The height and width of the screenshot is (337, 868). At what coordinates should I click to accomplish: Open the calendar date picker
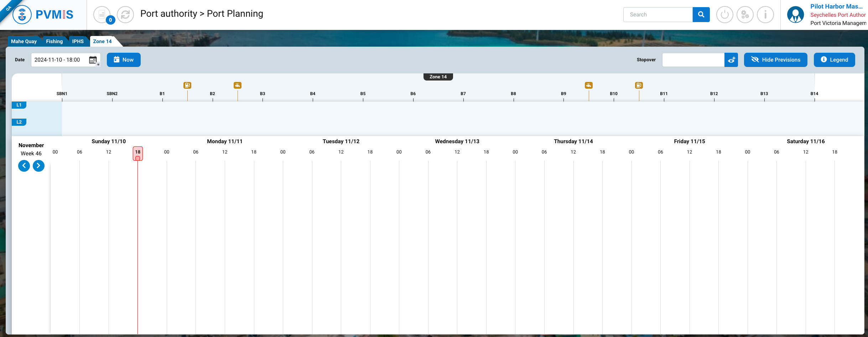93,60
